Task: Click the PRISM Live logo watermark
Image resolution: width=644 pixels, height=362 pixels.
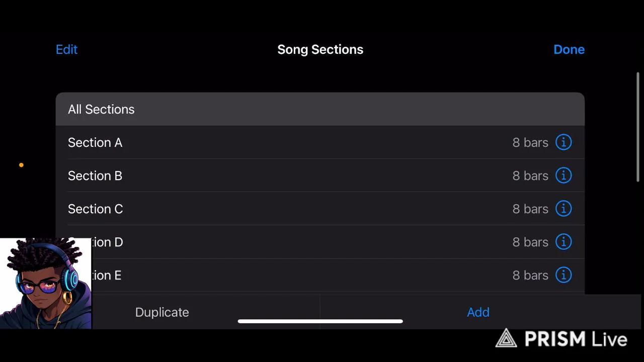Action: (x=561, y=339)
